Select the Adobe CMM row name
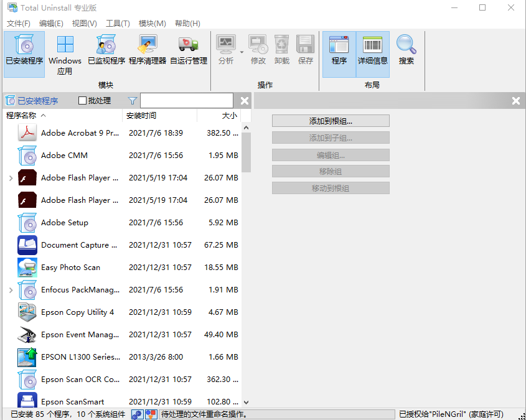526x420 pixels. click(64, 156)
